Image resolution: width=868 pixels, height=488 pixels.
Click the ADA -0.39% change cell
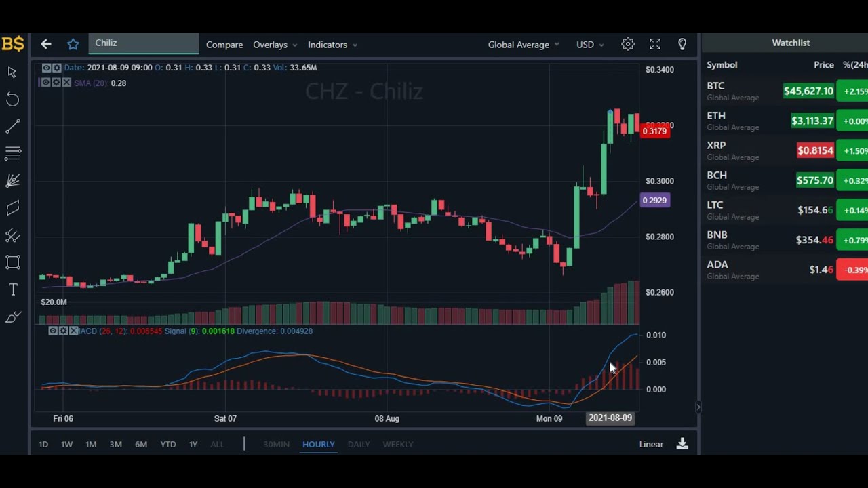853,270
